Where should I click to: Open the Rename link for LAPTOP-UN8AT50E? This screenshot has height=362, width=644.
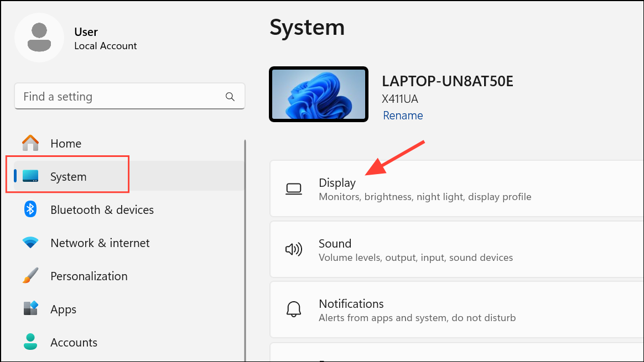403,115
